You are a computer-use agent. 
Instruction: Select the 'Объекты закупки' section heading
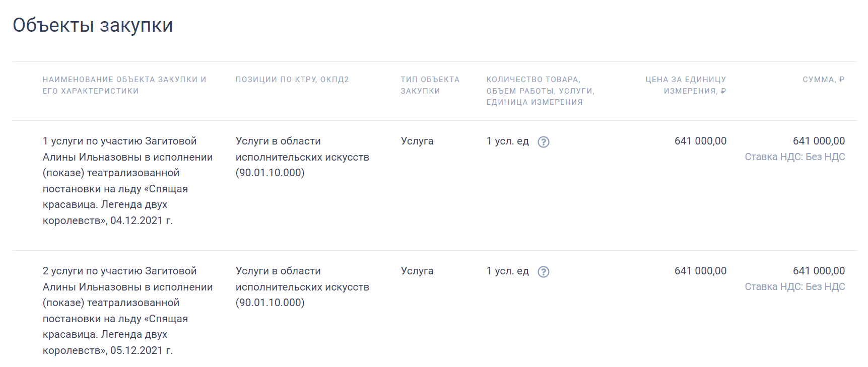pos(93,25)
